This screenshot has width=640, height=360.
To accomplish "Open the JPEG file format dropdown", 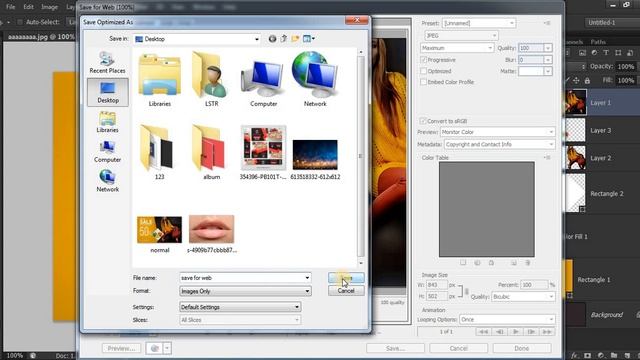I will (x=461, y=36).
